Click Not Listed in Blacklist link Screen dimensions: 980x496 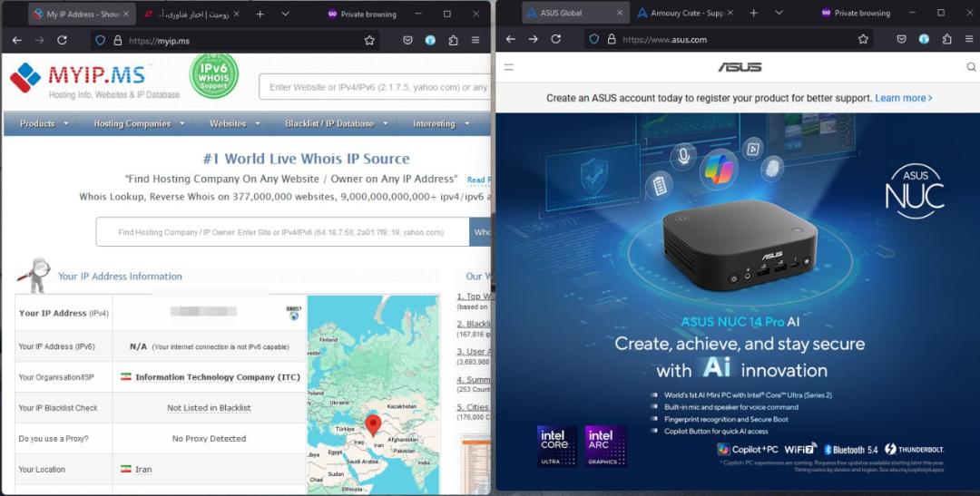pyautogui.click(x=209, y=408)
